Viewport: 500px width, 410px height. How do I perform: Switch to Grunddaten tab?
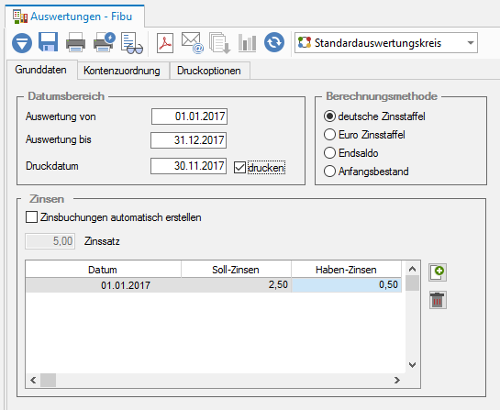tap(41, 70)
